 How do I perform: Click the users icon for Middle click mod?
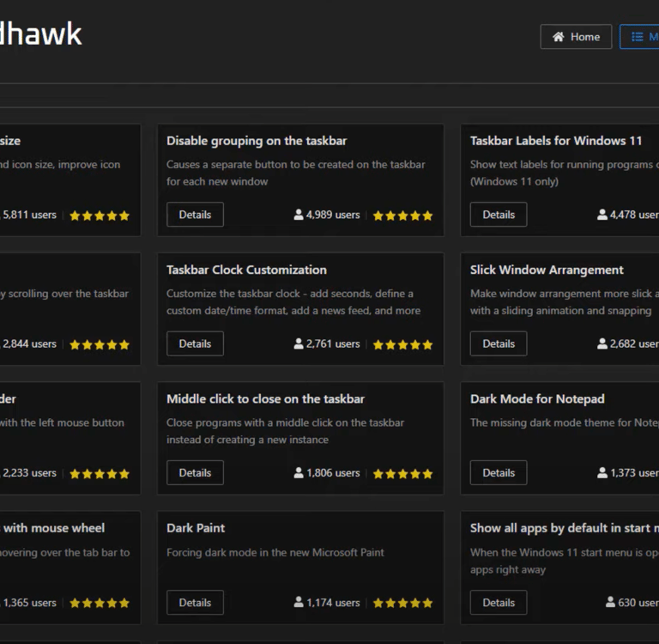pos(299,473)
